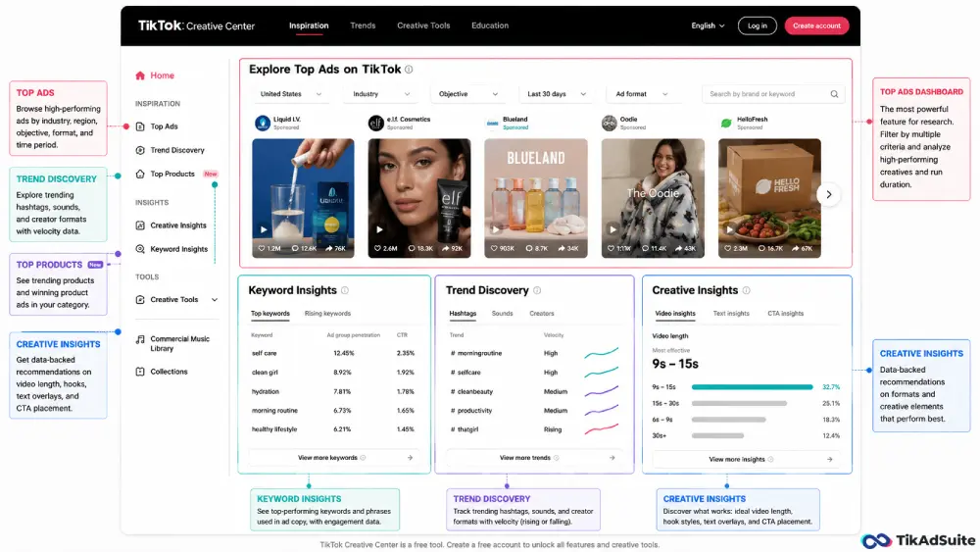980x552 pixels.
Task: Select the Video insights tab
Action: (x=675, y=313)
